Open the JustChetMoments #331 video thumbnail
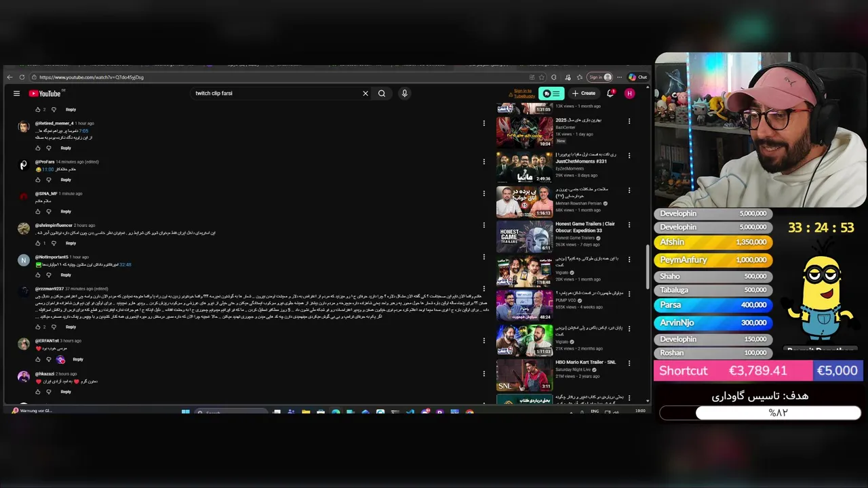Viewport: 868px width, 488px height. (524, 167)
